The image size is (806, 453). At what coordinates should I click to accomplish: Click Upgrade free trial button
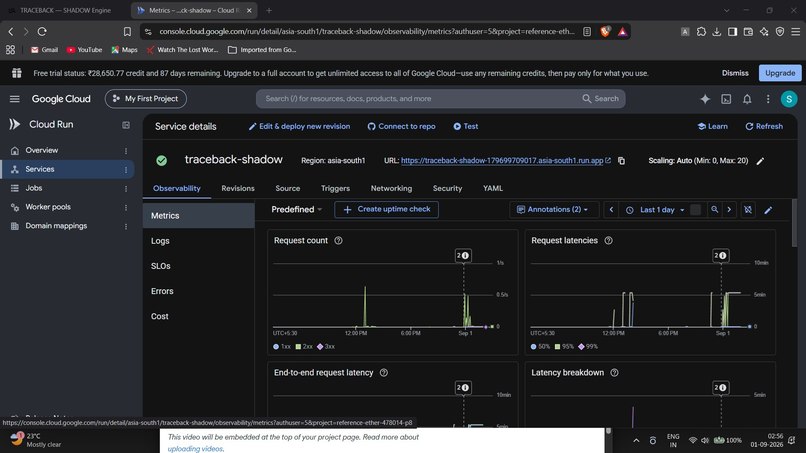coord(780,73)
